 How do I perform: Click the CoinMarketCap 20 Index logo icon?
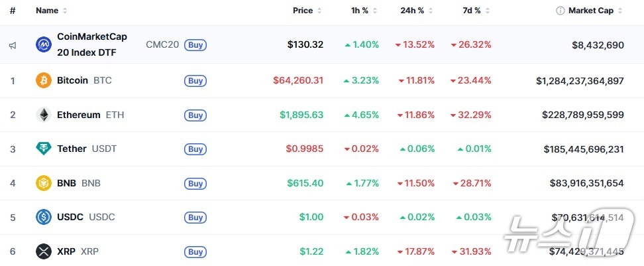click(x=43, y=44)
